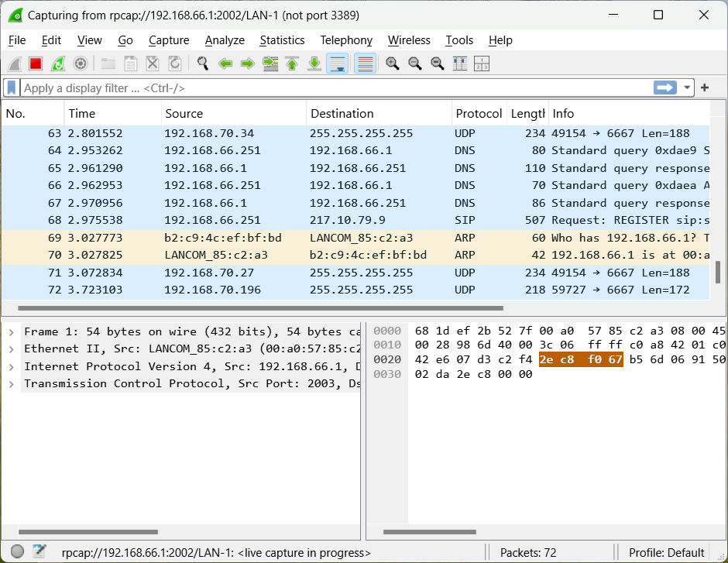Stop the running packet capture
This screenshot has height=563, width=728.
pos(36,64)
